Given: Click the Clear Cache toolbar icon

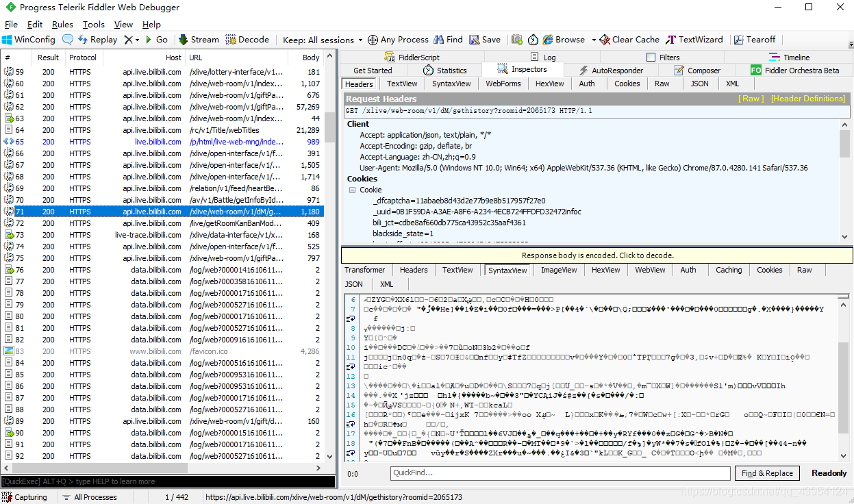Looking at the screenshot, I should (605, 40).
